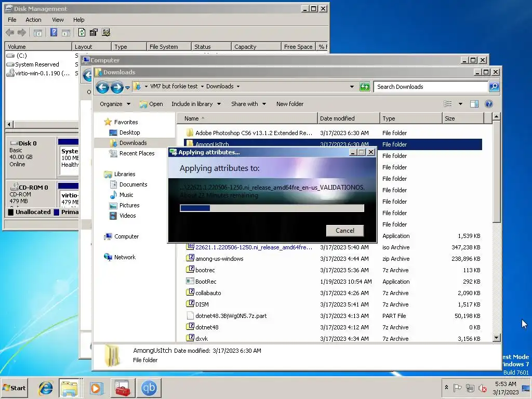
Task: Click the Applying attributes progress bar
Action: click(272, 208)
